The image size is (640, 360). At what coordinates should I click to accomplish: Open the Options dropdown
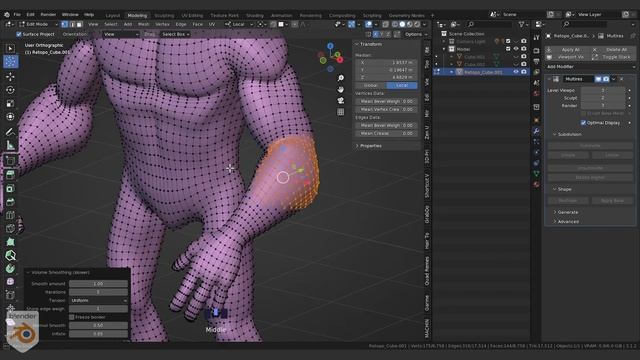pos(415,34)
